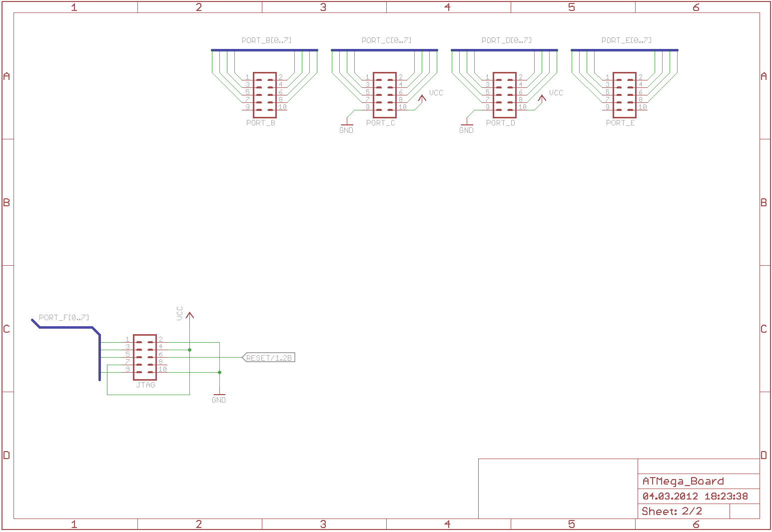
Task: Click the Sheet: 2/2 text
Action: [x=672, y=512]
